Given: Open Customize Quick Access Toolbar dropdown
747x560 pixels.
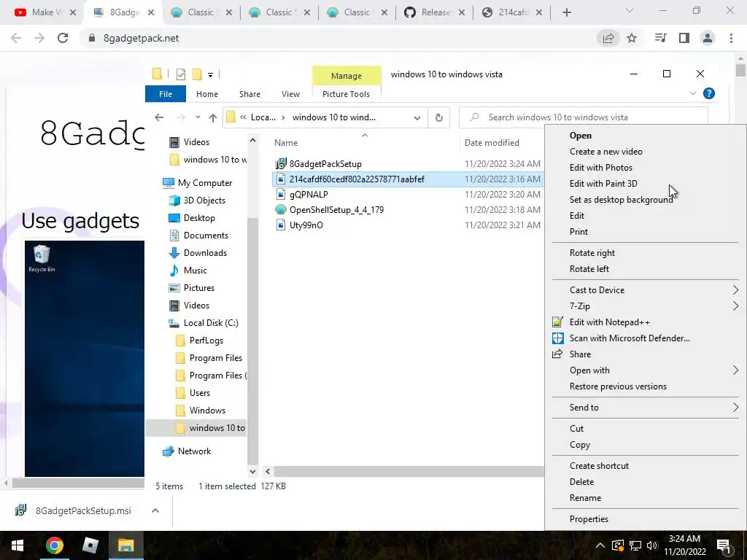Looking at the screenshot, I should pos(210,75).
